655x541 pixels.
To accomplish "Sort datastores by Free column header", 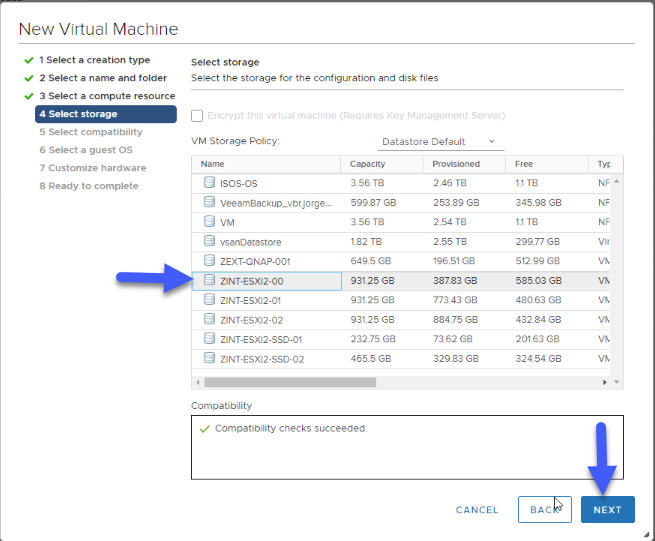I will (546, 164).
